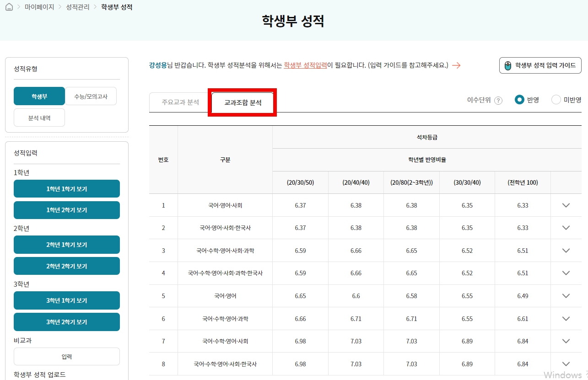The image size is (588, 380).
Task: Expand row 2 국어·영어·사회·한국사 chevron
Action: (566, 228)
